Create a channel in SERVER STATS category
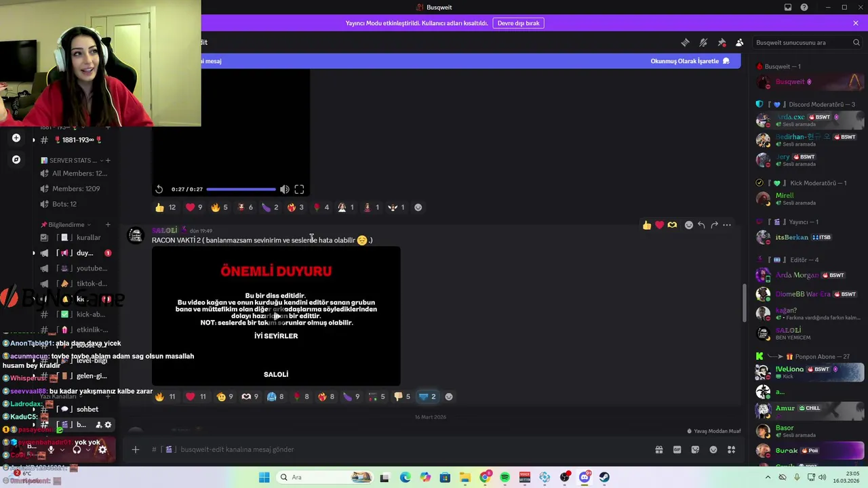 click(108, 161)
